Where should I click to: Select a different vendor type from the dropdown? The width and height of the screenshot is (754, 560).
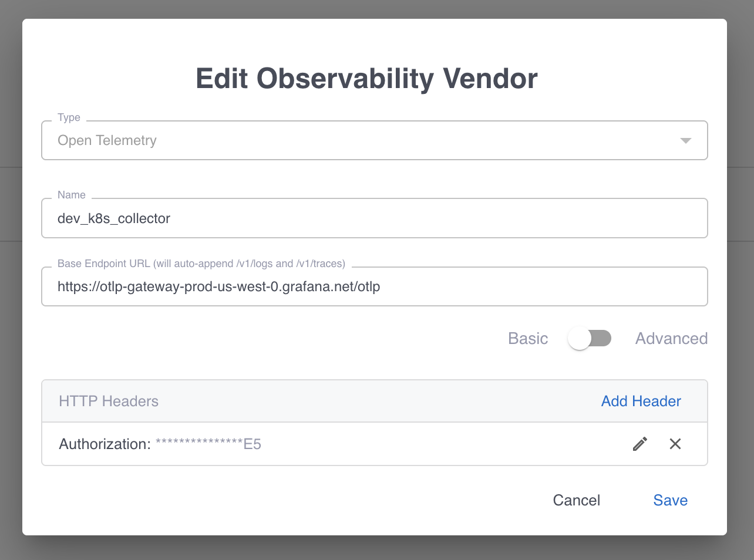pyautogui.click(x=374, y=140)
